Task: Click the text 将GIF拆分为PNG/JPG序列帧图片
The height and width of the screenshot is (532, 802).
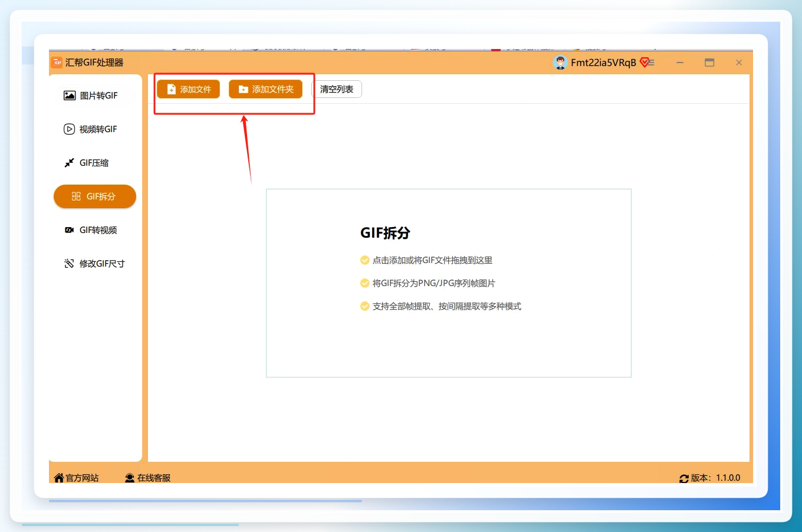Action: (x=433, y=283)
